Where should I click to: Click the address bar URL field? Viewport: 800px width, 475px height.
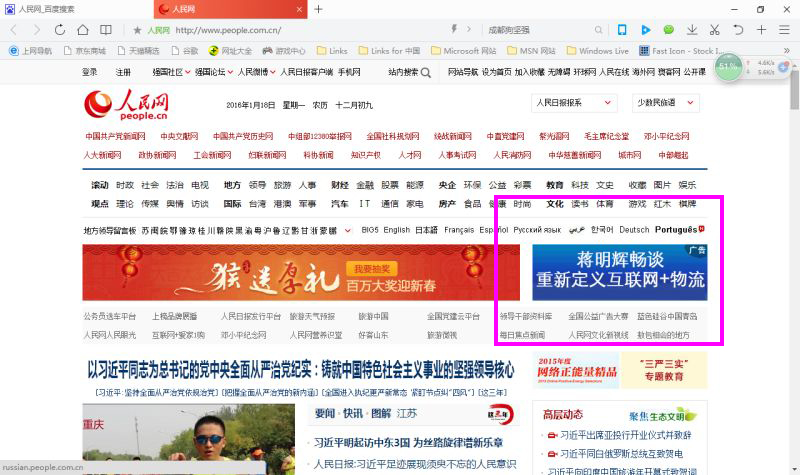306,30
